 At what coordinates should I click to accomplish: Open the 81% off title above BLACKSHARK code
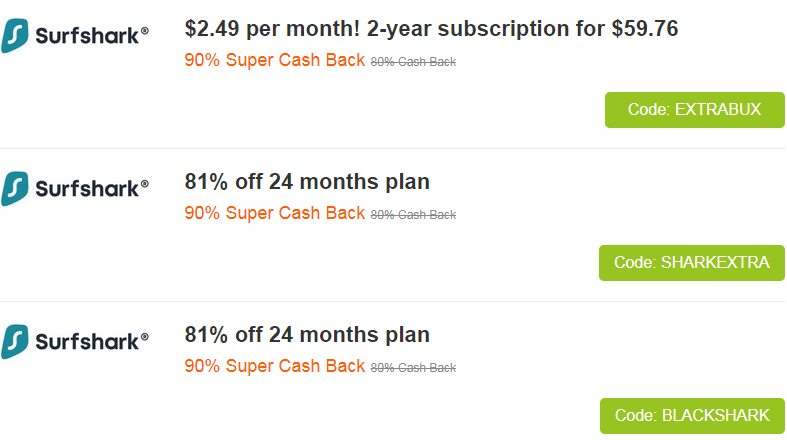(x=307, y=335)
